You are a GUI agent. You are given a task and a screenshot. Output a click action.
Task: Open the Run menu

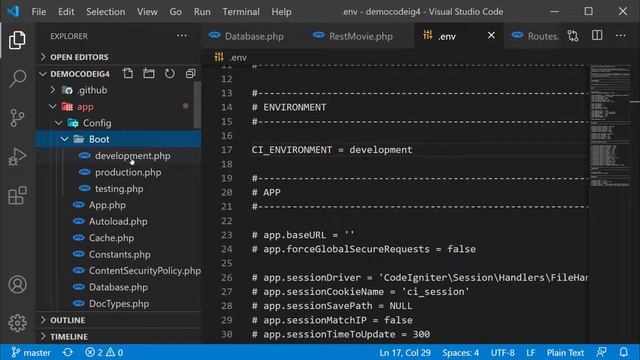(x=202, y=11)
